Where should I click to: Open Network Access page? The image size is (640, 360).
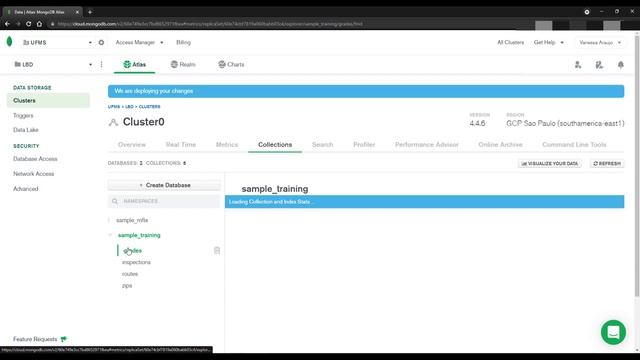[33, 174]
